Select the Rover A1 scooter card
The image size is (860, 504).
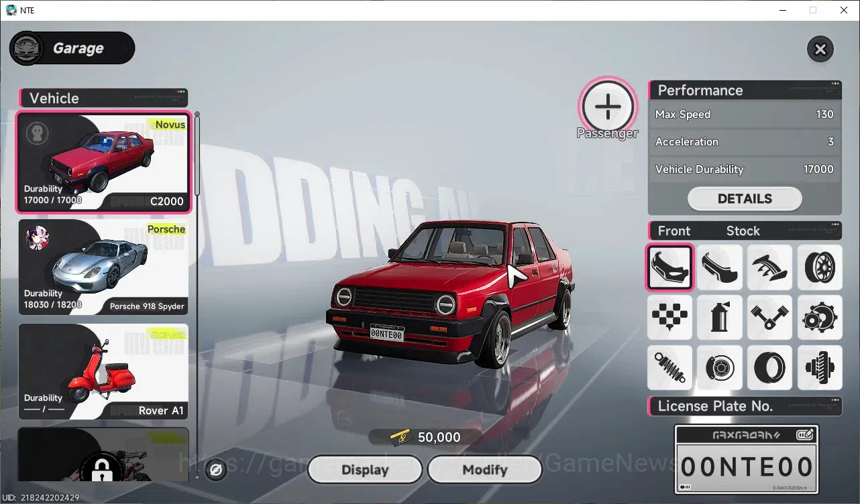coord(103,371)
